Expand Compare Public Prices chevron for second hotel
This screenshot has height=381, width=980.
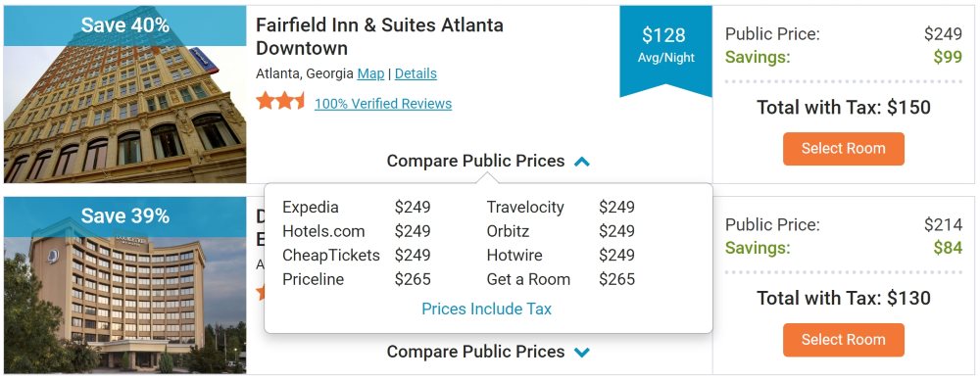point(582,353)
